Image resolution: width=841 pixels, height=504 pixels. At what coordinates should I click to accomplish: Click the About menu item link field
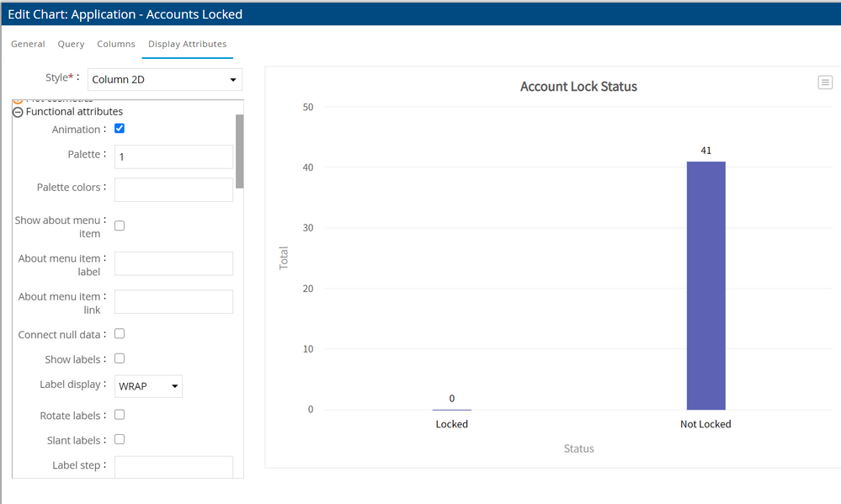[173, 301]
